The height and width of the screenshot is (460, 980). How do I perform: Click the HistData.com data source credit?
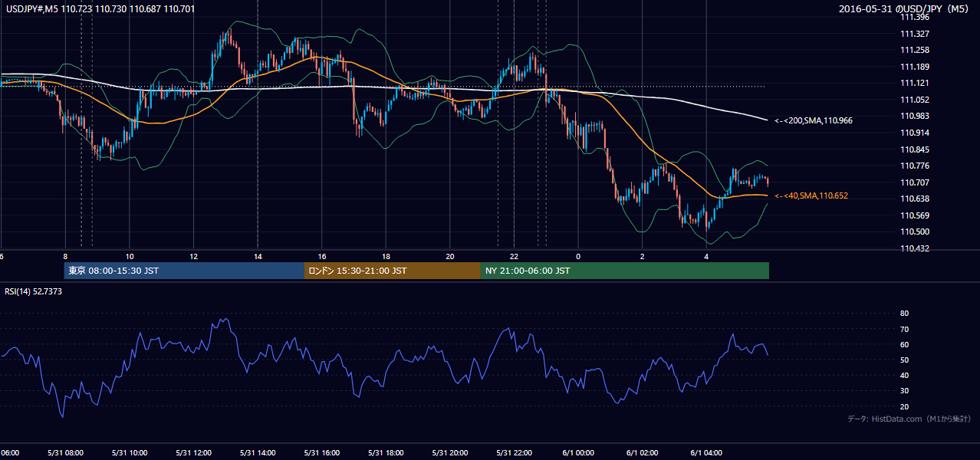point(909,419)
